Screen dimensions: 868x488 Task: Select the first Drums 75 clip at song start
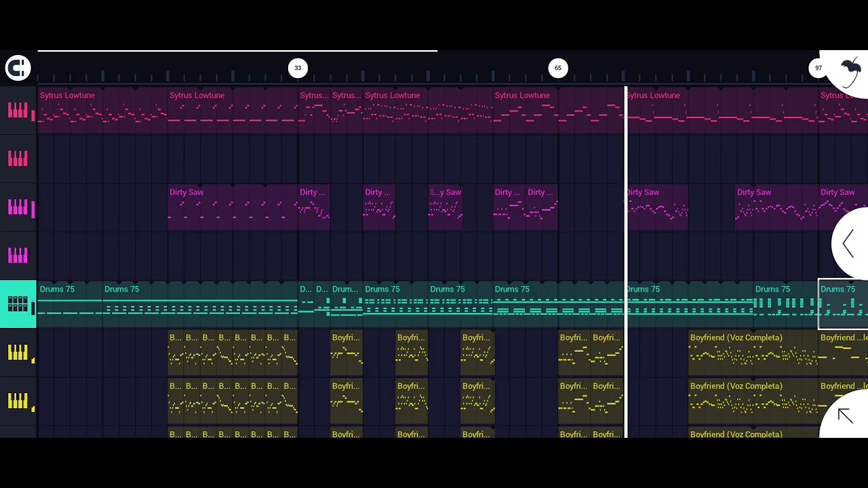pyautogui.click(x=70, y=304)
